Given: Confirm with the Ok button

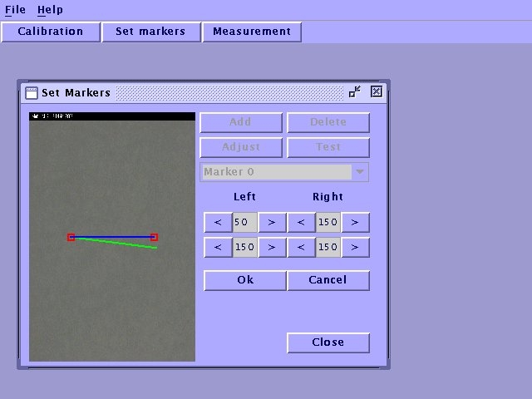Looking at the screenshot, I should (245, 280).
